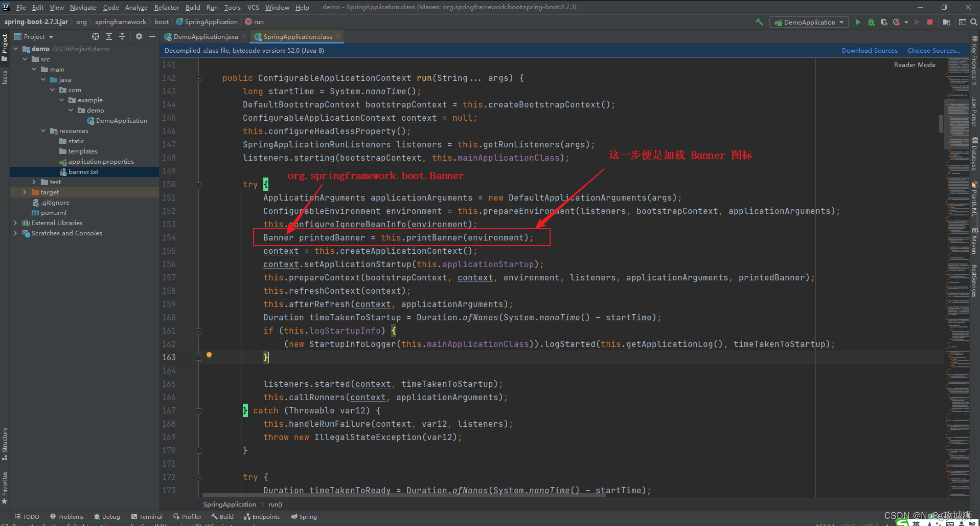
Task: Open the Terminal tool window
Action: (x=147, y=517)
